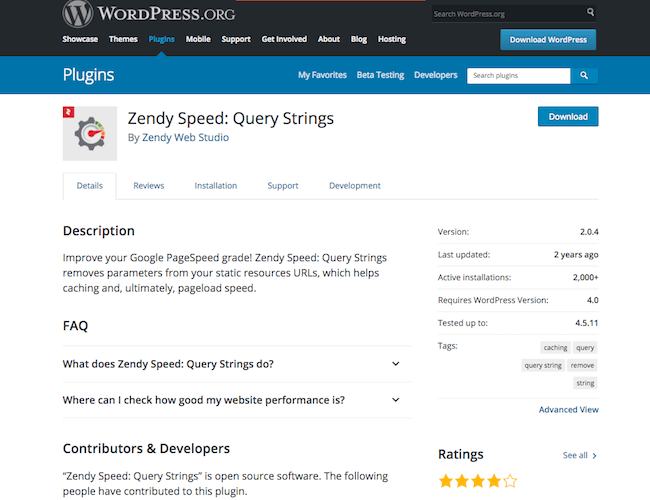Click the 'query' tag
650x500 pixels.
585,347
